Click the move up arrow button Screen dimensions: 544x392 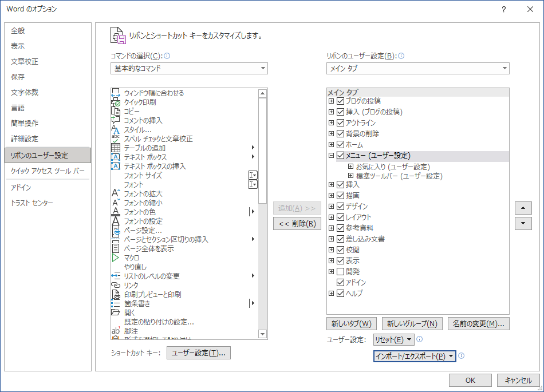tap(523, 208)
